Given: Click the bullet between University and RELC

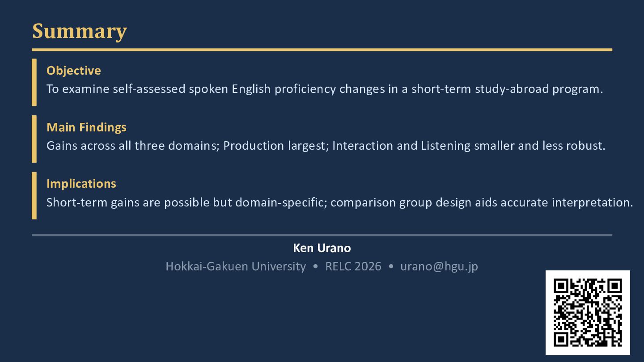Looking at the screenshot, I should click(316, 267).
